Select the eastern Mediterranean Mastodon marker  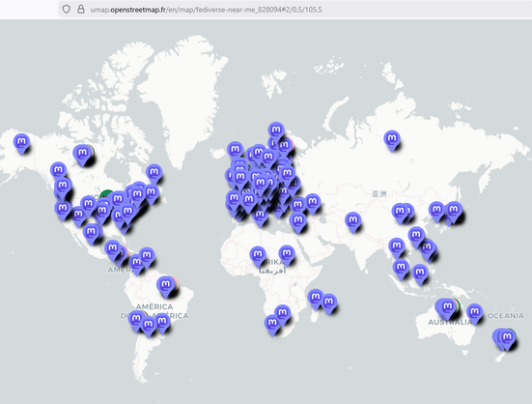[298, 222]
